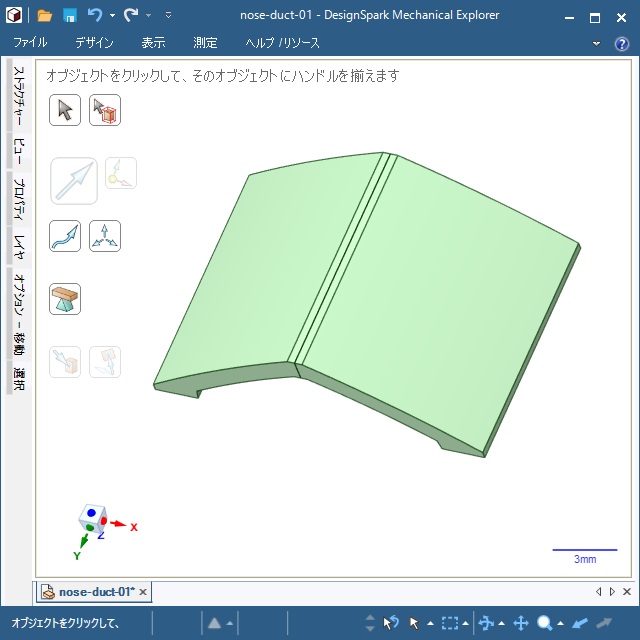
Task: Open the zoom magnifier in status bar
Action: [545, 623]
